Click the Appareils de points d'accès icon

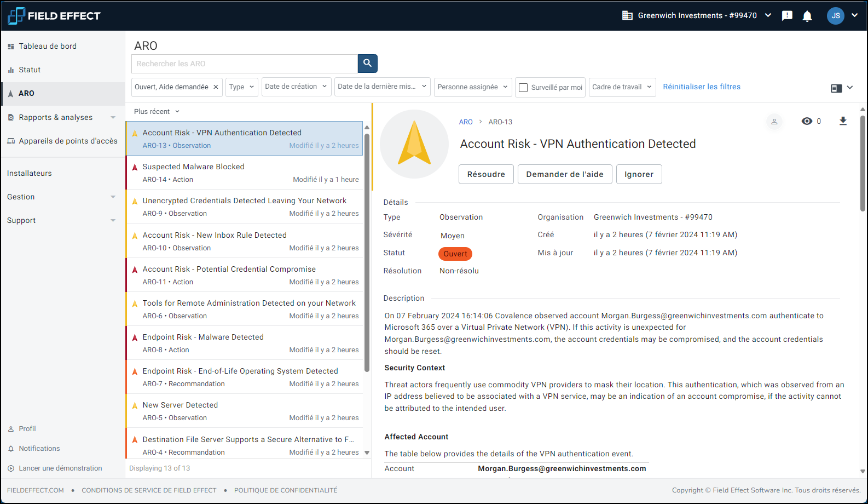[x=10, y=141]
